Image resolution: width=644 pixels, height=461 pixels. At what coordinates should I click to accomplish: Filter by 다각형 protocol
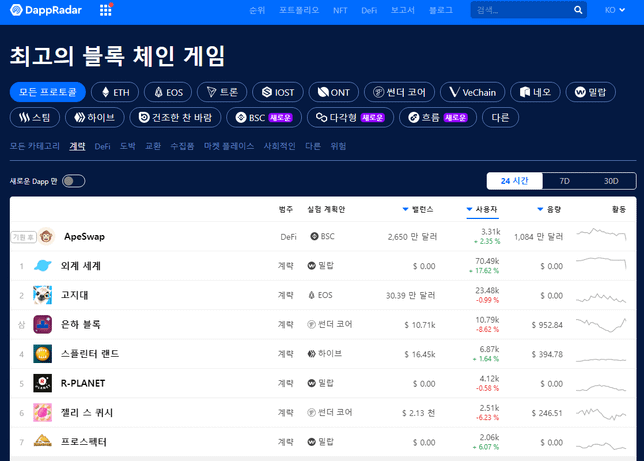pyautogui.click(x=350, y=118)
